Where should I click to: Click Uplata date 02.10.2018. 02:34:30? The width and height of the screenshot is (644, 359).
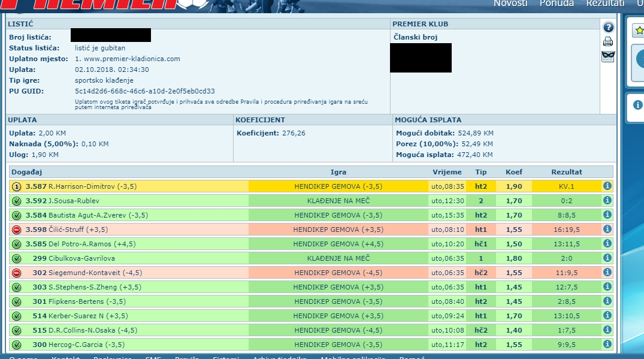click(111, 70)
